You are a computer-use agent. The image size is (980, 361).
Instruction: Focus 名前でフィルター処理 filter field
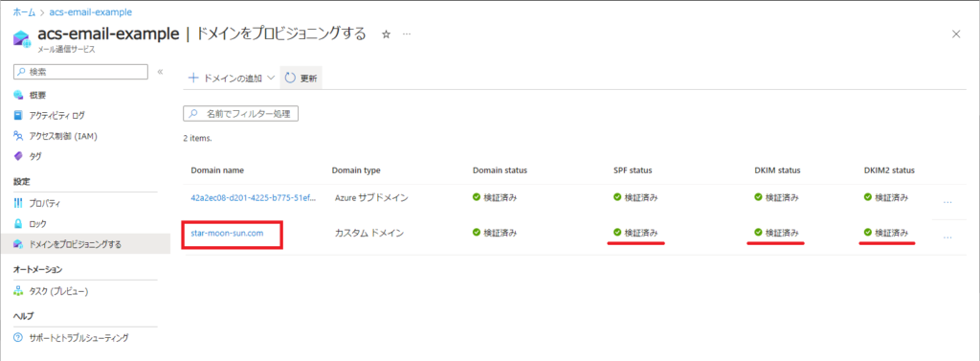click(x=240, y=114)
